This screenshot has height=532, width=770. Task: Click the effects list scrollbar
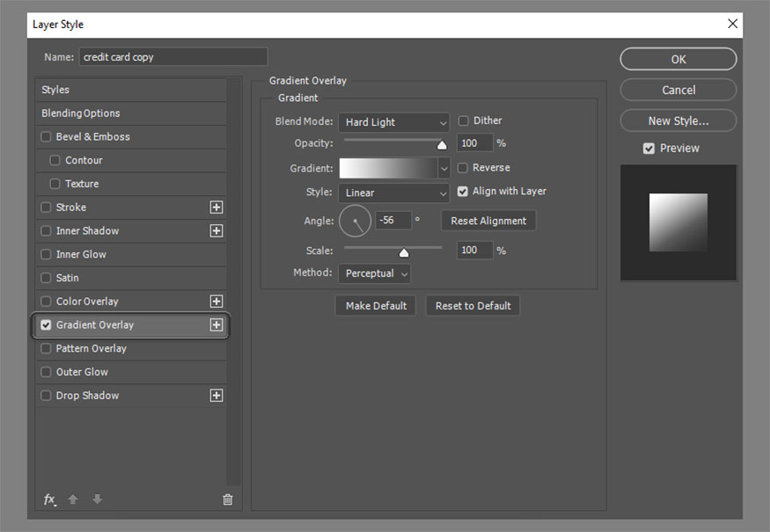pyautogui.click(x=234, y=282)
